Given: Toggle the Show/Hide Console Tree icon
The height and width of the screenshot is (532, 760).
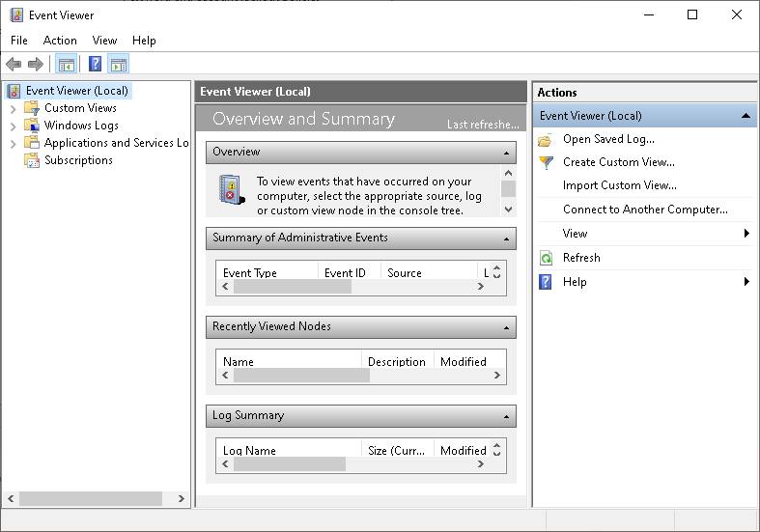Looking at the screenshot, I should point(67,64).
